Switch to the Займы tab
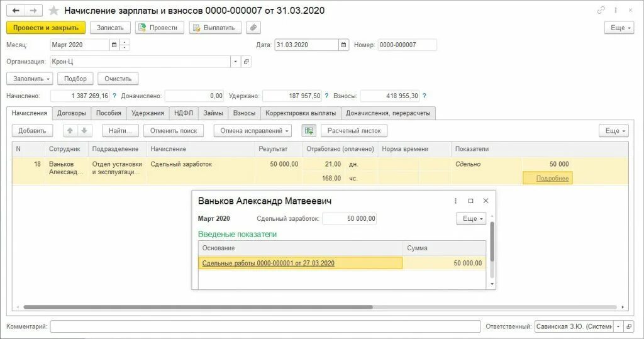This screenshot has width=644, height=339. [213, 113]
